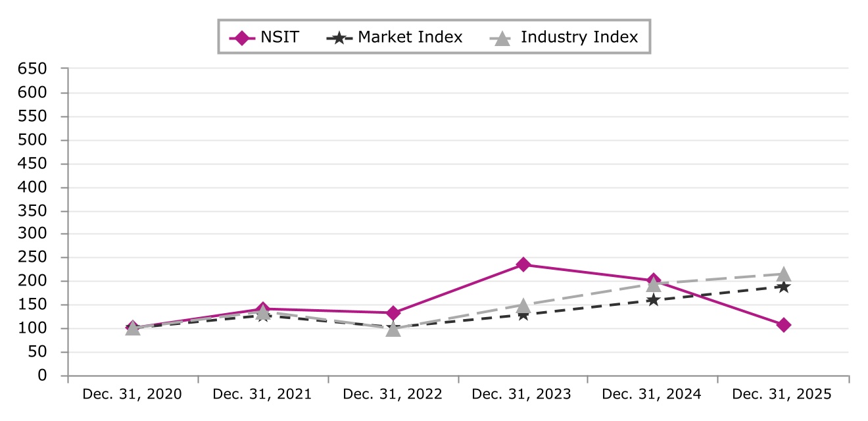868x421 pixels.
Task: Select NSIT diamond point at Dec. 31, 2023
Action: (523, 264)
